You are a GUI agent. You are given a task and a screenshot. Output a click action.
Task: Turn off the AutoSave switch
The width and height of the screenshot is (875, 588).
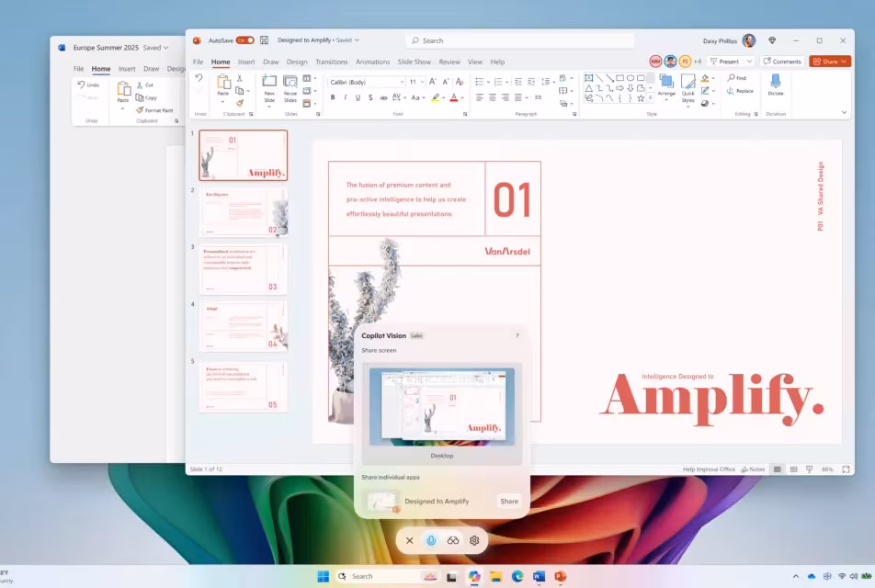click(x=245, y=40)
